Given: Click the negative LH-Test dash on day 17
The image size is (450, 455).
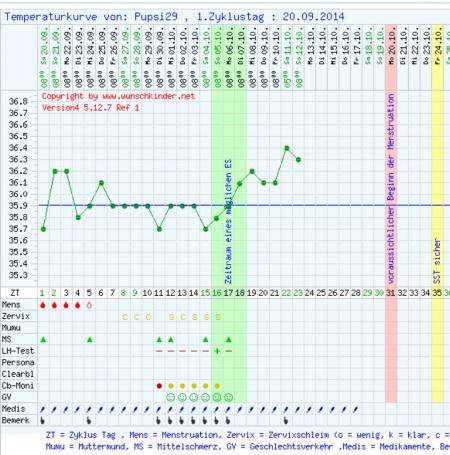Looking at the screenshot, I should click(x=229, y=351).
